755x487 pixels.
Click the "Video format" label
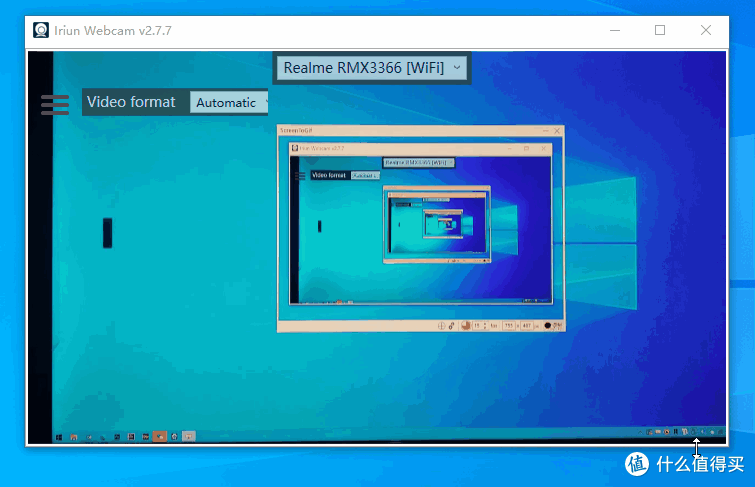click(131, 102)
